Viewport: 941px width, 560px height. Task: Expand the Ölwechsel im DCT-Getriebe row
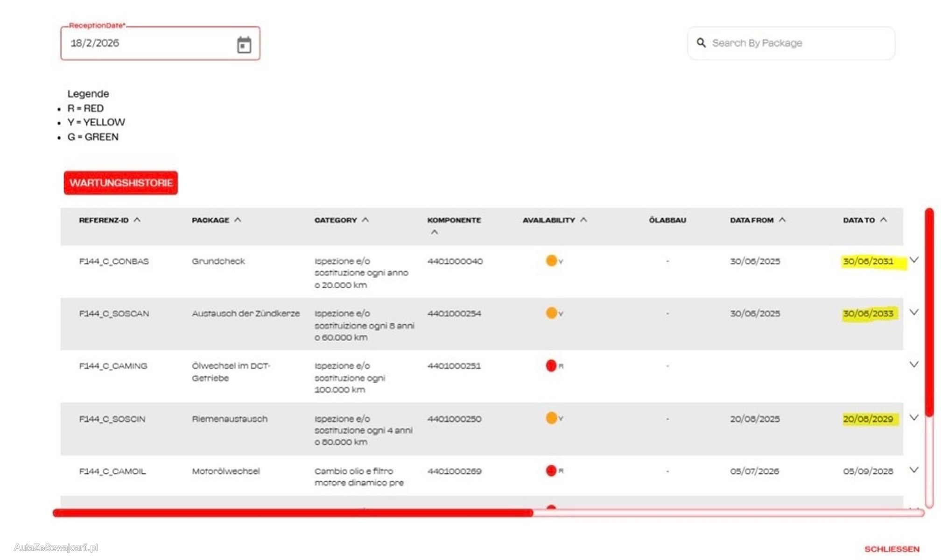tap(913, 364)
